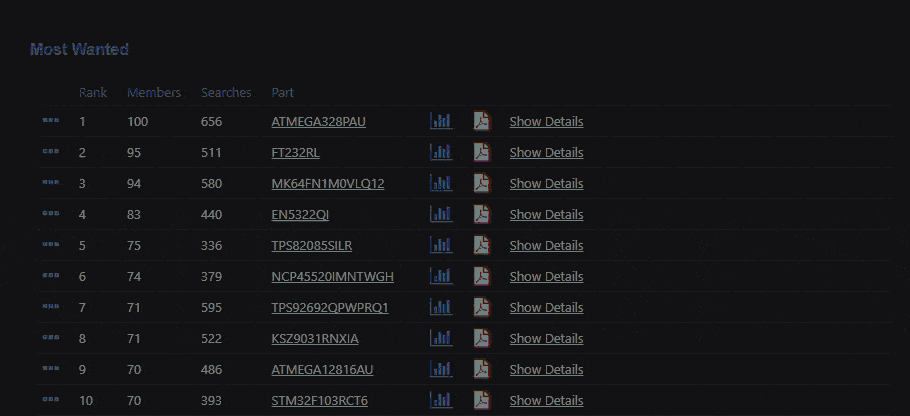Click the small row icon beside rank 1
This screenshot has height=416, width=910.
pyautogui.click(x=51, y=121)
